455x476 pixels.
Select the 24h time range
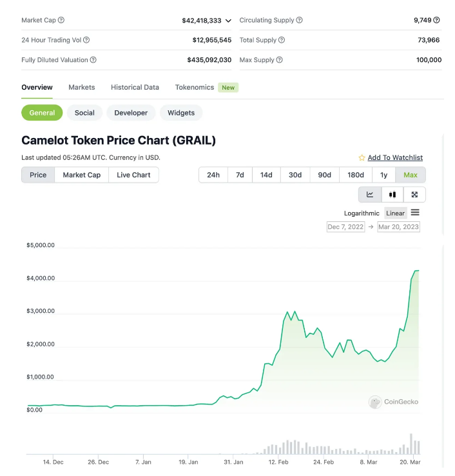click(213, 175)
